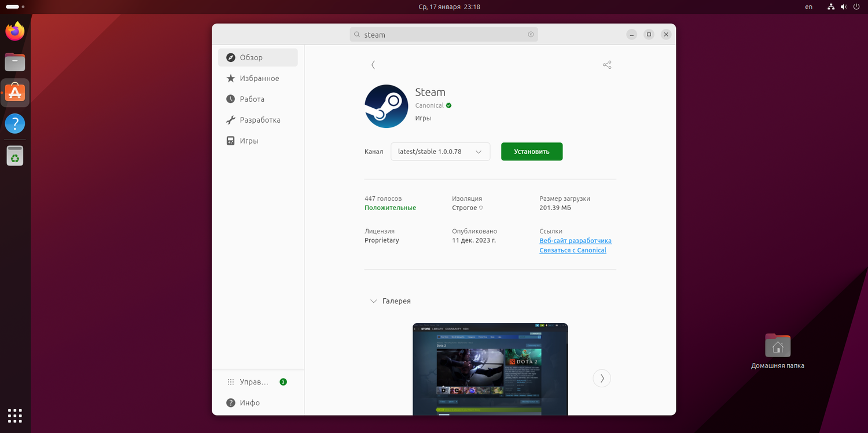
Task: Open the Избранное sidebar section
Action: click(258, 78)
